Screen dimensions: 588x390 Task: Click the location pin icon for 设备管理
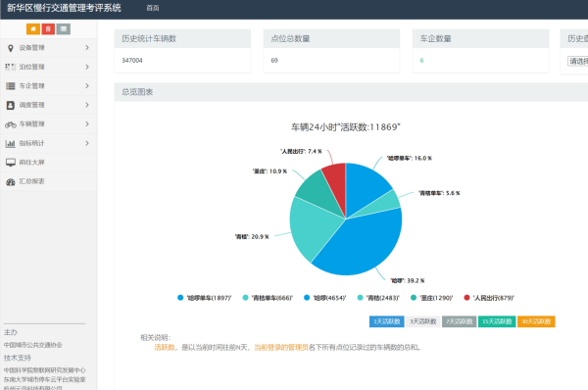11,48
